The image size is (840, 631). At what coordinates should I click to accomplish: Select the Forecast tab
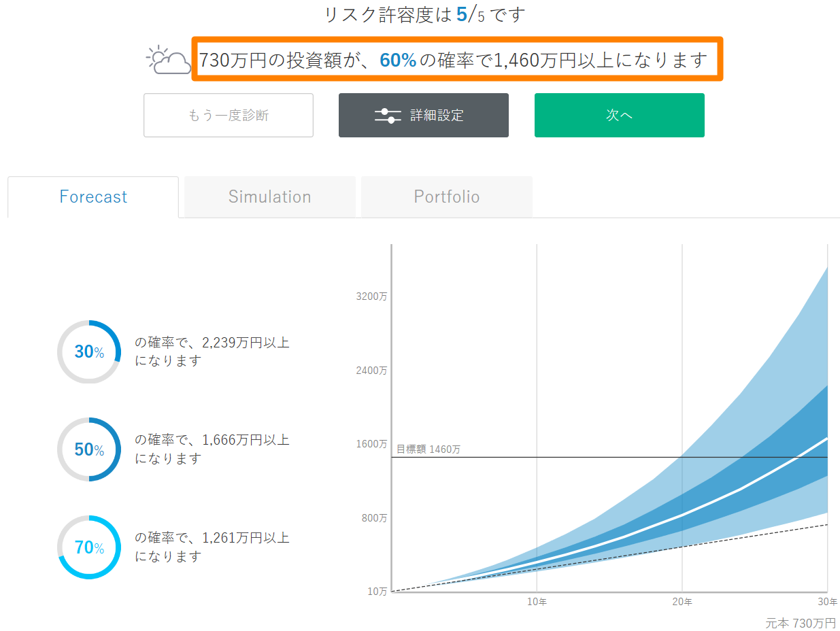(93, 197)
